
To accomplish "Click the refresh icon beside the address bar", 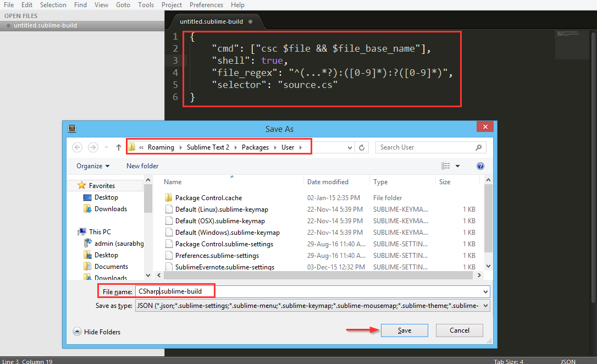I will [362, 147].
